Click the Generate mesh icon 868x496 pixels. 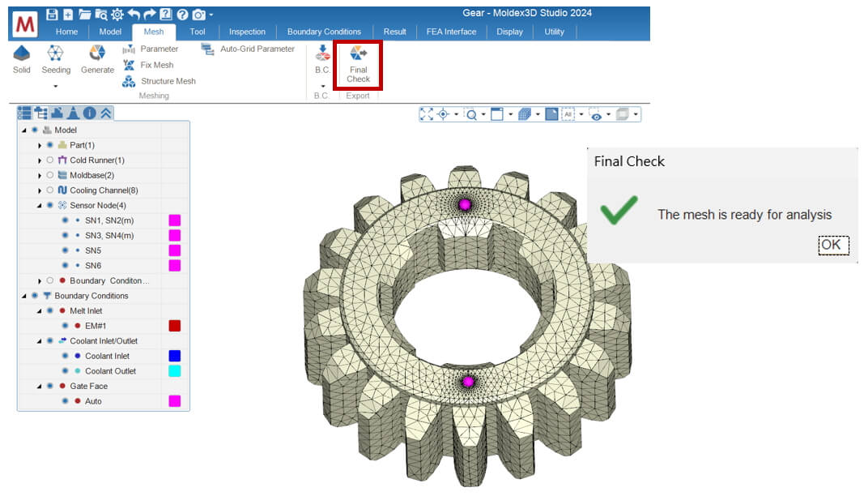[97, 53]
